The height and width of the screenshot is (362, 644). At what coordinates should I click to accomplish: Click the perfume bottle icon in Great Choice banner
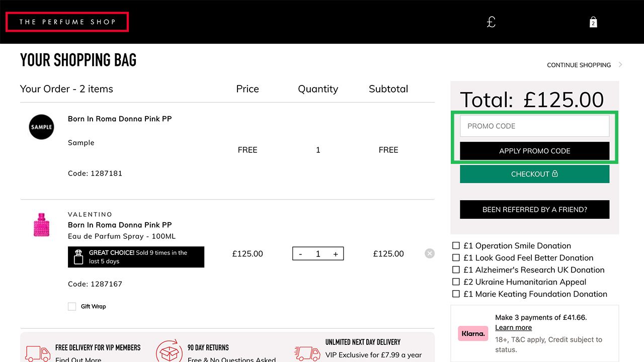pyautogui.click(x=78, y=257)
